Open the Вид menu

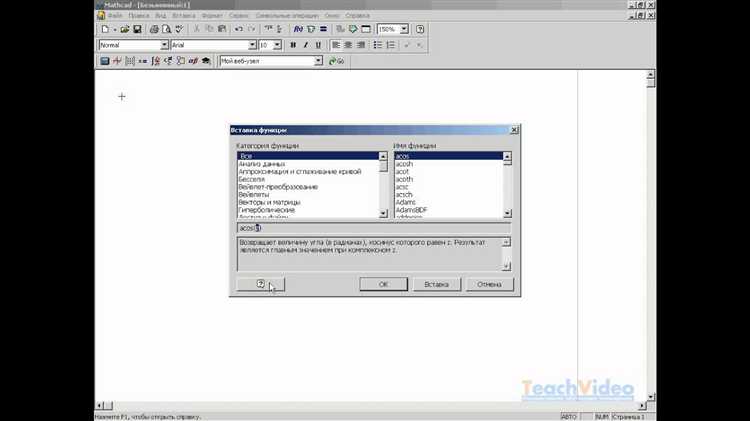160,16
